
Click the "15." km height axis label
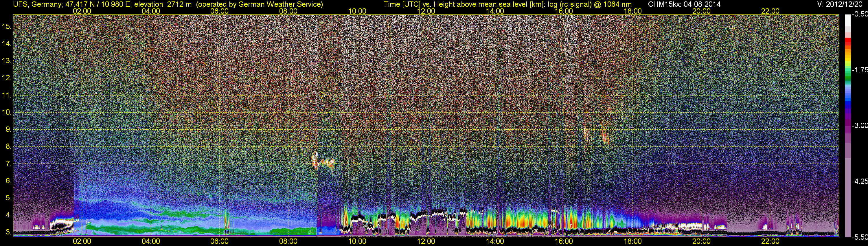(x=7, y=26)
